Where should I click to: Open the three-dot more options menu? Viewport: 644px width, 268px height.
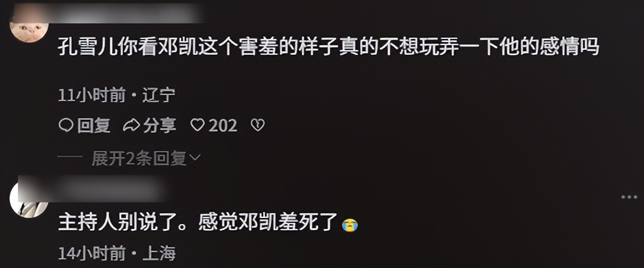pyautogui.click(x=629, y=197)
